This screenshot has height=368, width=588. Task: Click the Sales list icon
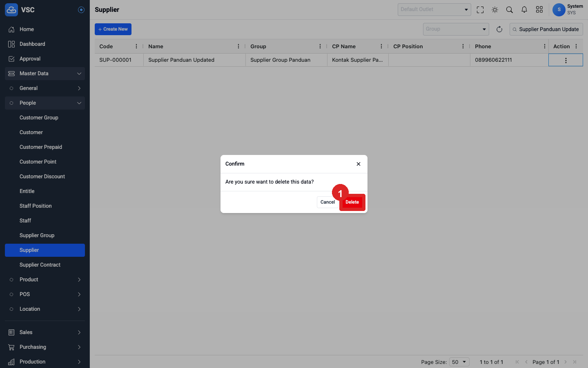click(x=11, y=332)
